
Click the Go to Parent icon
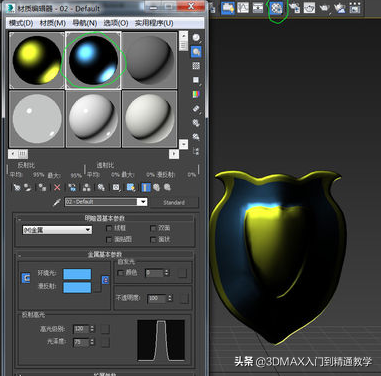click(156, 187)
